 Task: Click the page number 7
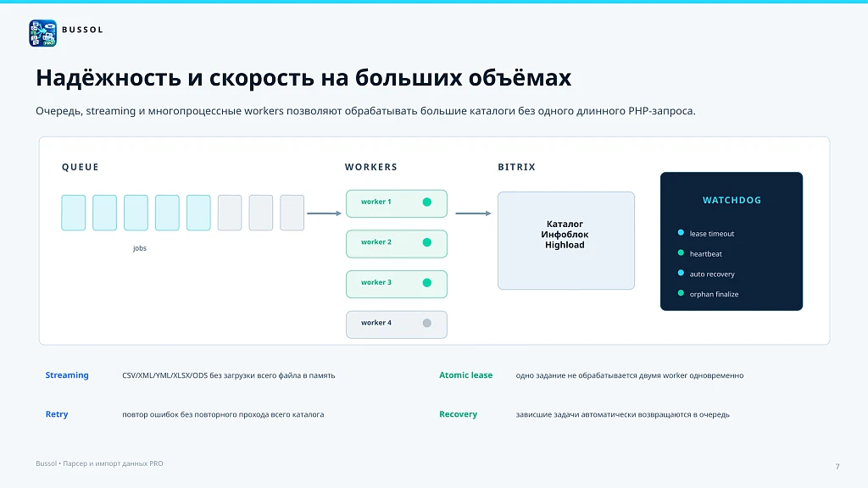click(837, 467)
